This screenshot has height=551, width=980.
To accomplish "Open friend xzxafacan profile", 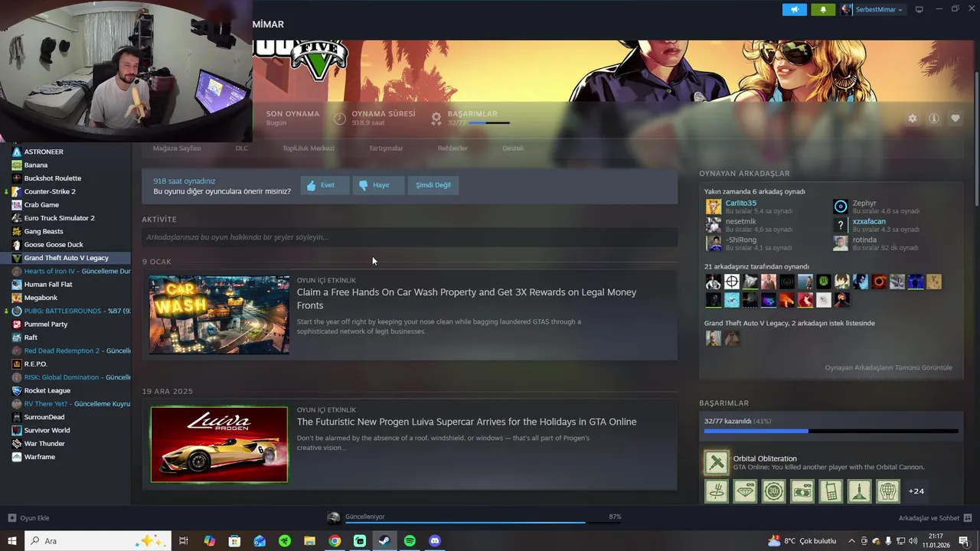I will [869, 222].
